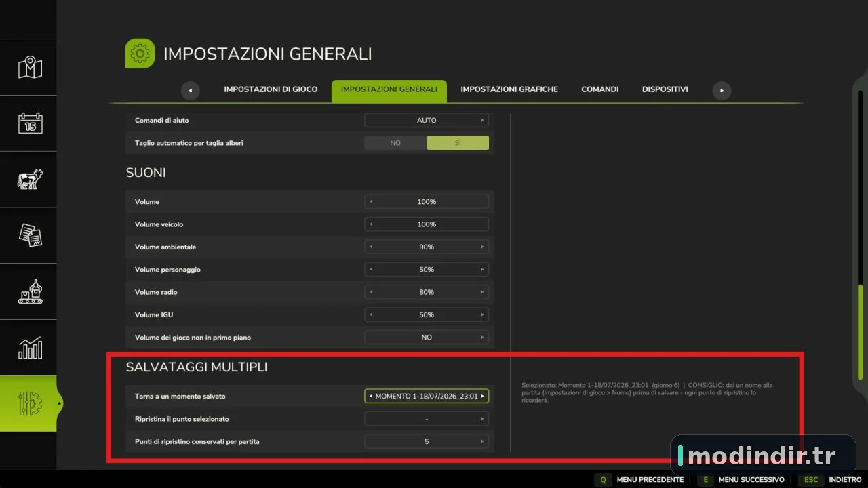Switch to Impostazioni grafiche tab
868x488 pixels.
pyautogui.click(x=509, y=89)
